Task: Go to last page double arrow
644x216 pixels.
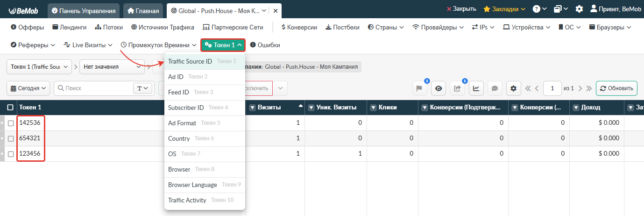Action: (589, 88)
